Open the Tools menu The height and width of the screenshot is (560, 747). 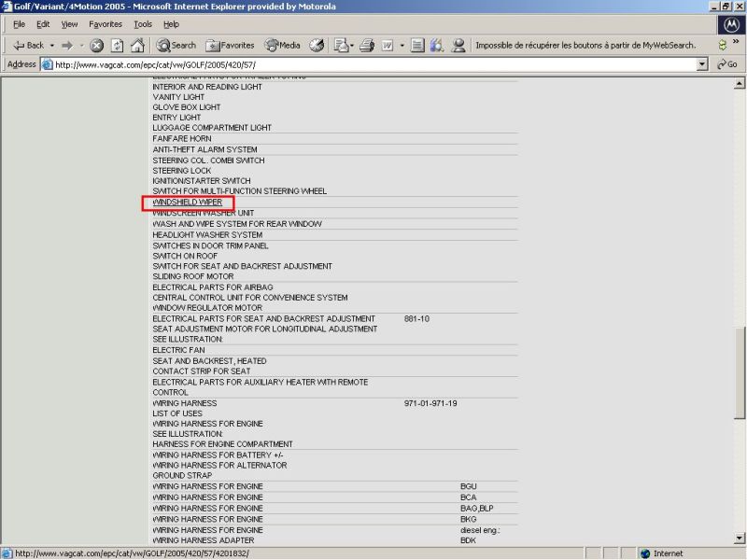(x=143, y=24)
